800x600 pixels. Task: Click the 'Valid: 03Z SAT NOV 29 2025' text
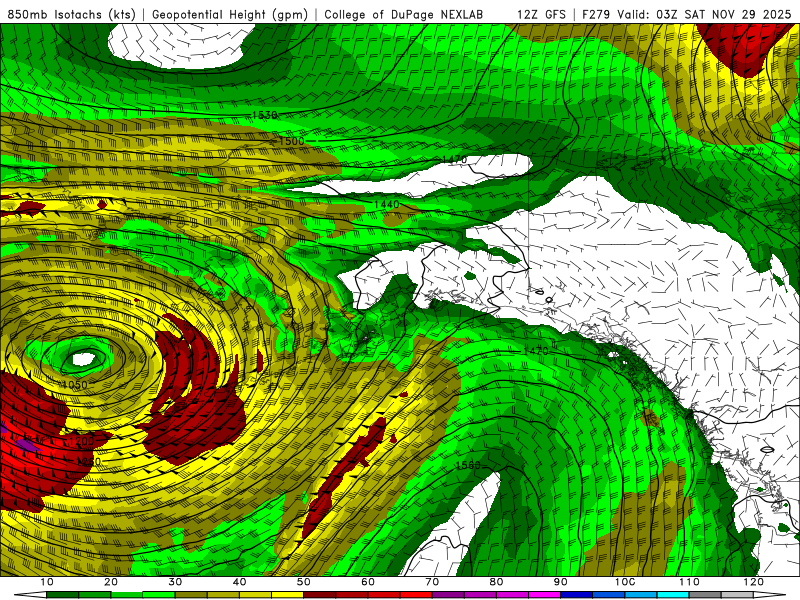(x=704, y=15)
